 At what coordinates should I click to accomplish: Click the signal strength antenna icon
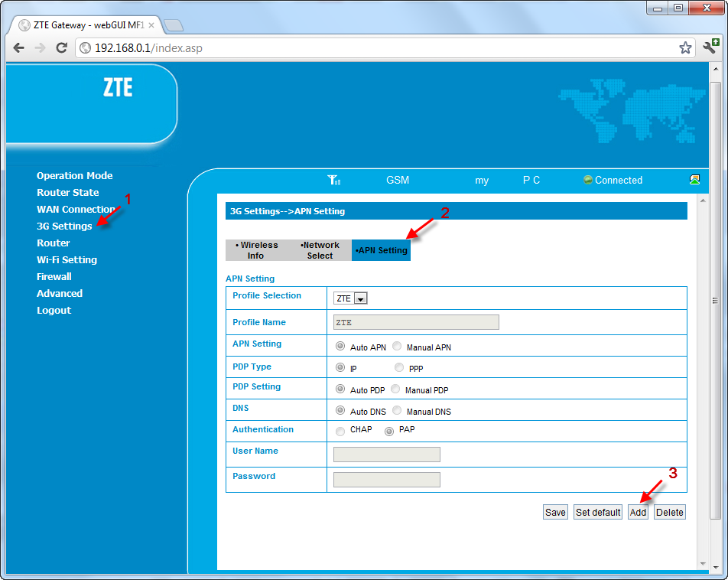tap(334, 180)
